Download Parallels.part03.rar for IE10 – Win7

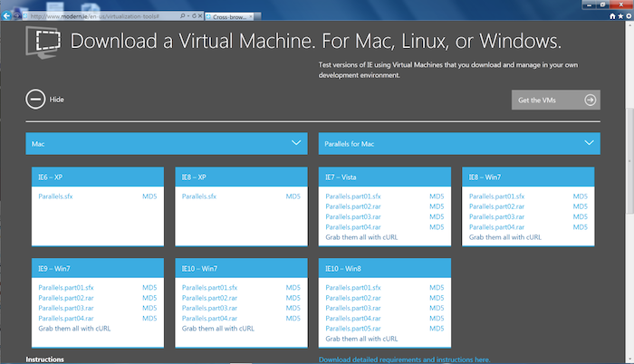[209, 308]
